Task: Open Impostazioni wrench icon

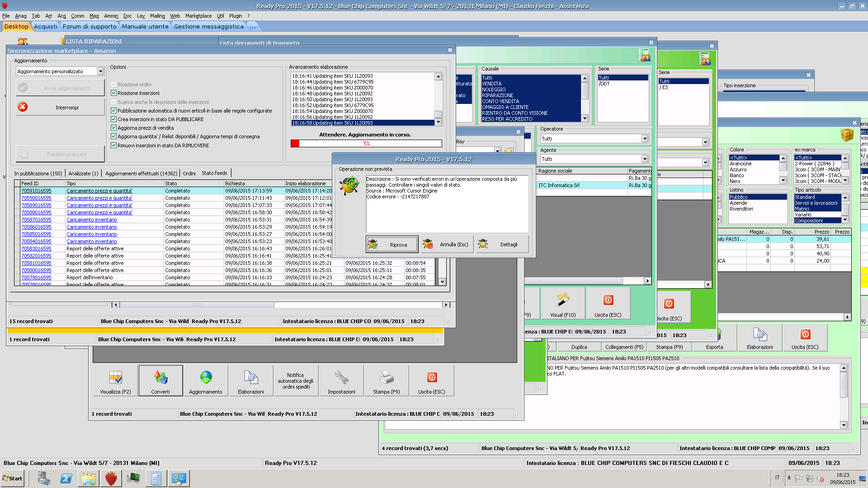Action: (x=341, y=381)
